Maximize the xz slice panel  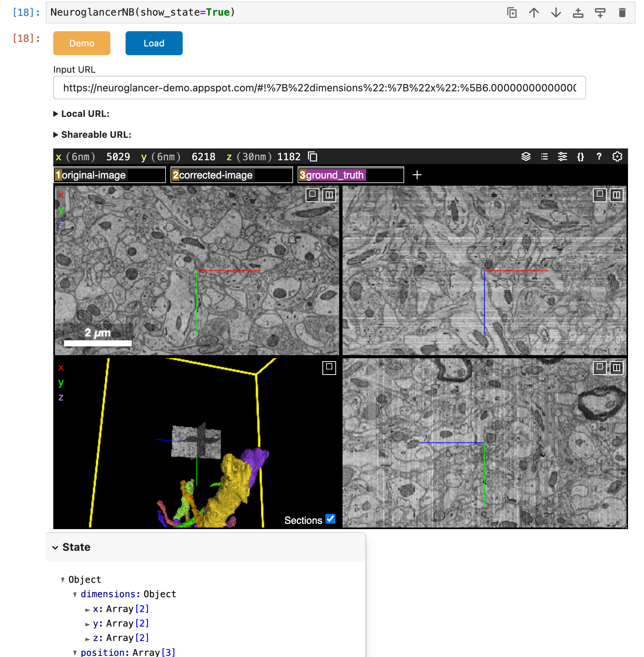pyautogui.click(x=600, y=195)
